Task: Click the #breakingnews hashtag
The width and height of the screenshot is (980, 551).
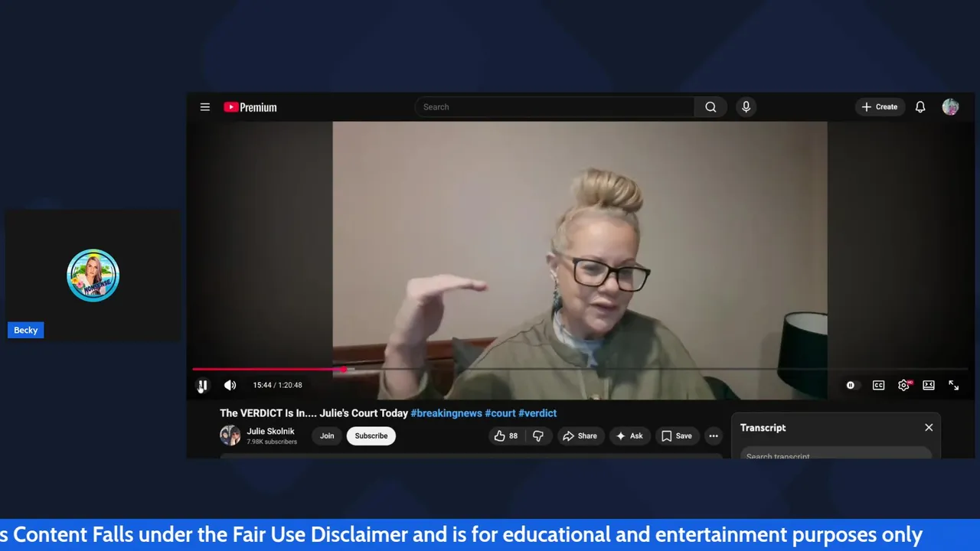Action: click(446, 413)
